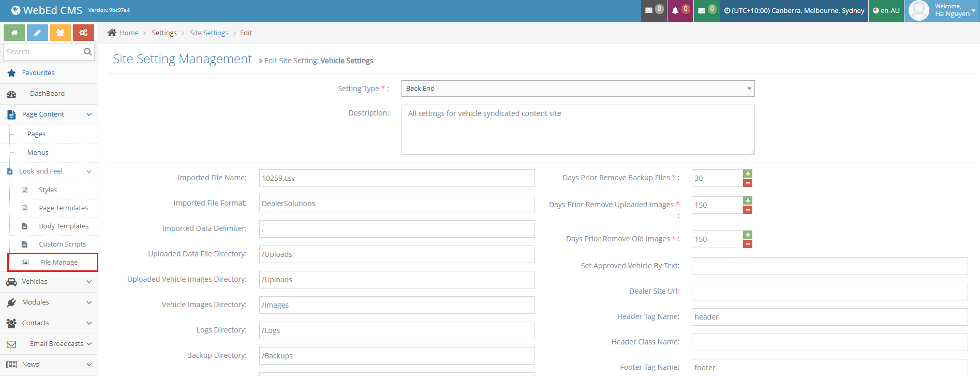Viewport: 980px width, 376px height.
Task: Increase Days Prior Remove Old Images value
Action: [748, 235]
